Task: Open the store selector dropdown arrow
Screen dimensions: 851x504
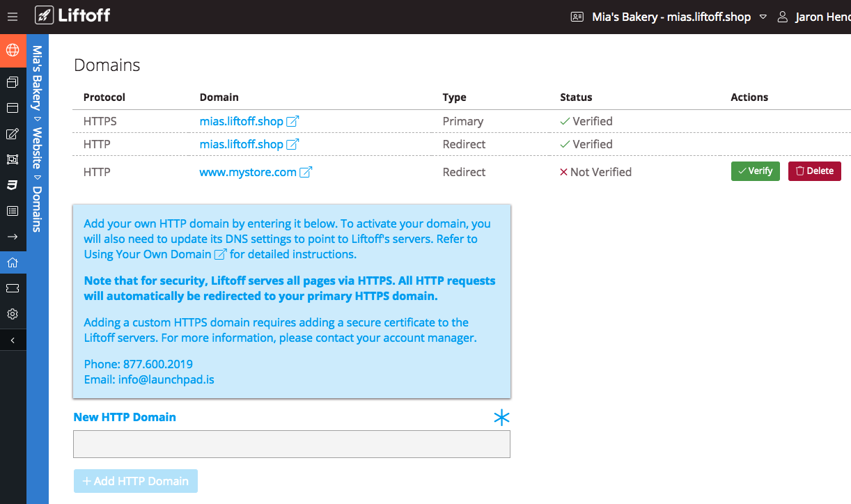Action: pos(763,17)
